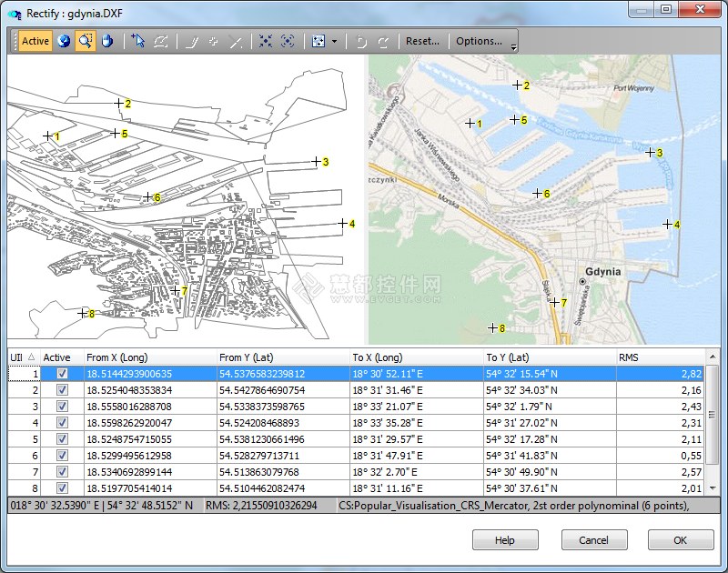Image resolution: width=728 pixels, height=573 pixels.
Task: Select From Y cell 54.5338373598765
Action: point(283,407)
